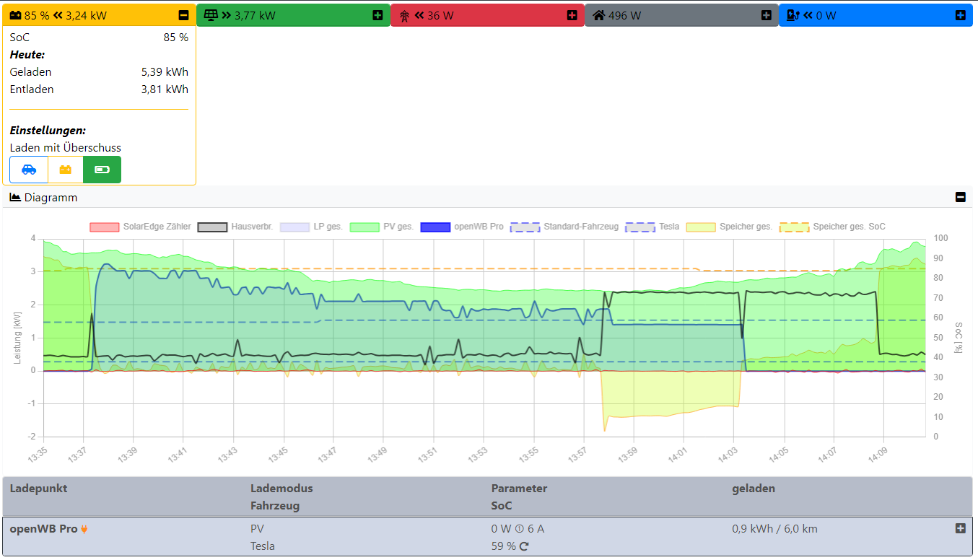This screenshot has width=978, height=560.
Task: Expand the openWB Pro charge point row
Action: 960,528
